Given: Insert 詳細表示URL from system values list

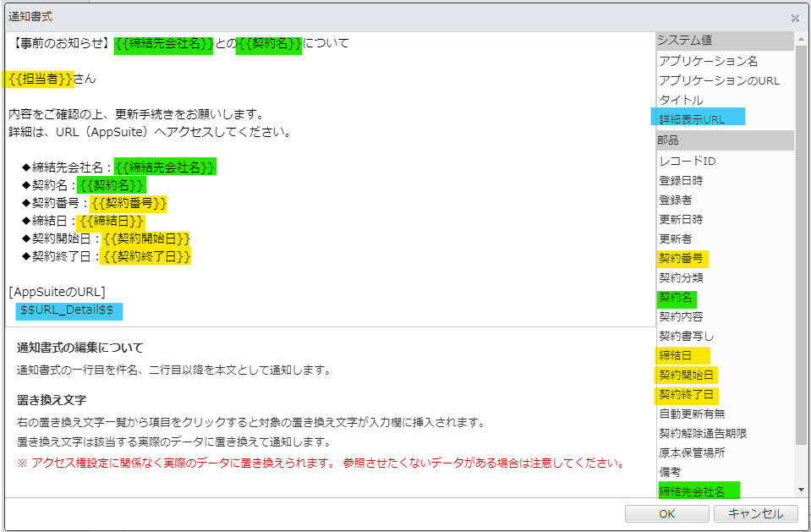Looking at the screenshot, I should [692, 119].
